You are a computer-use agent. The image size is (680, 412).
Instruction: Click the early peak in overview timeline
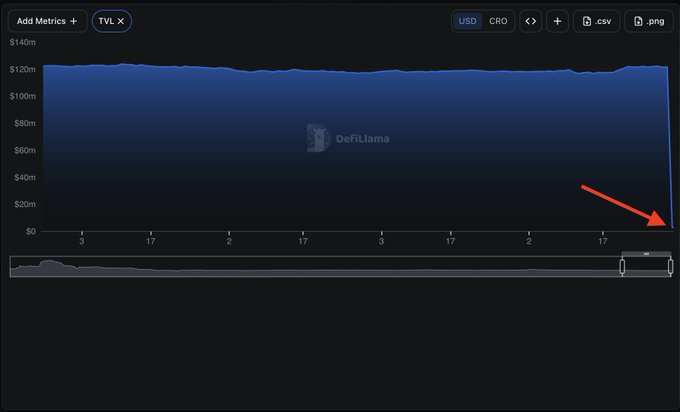pos(49,263)
